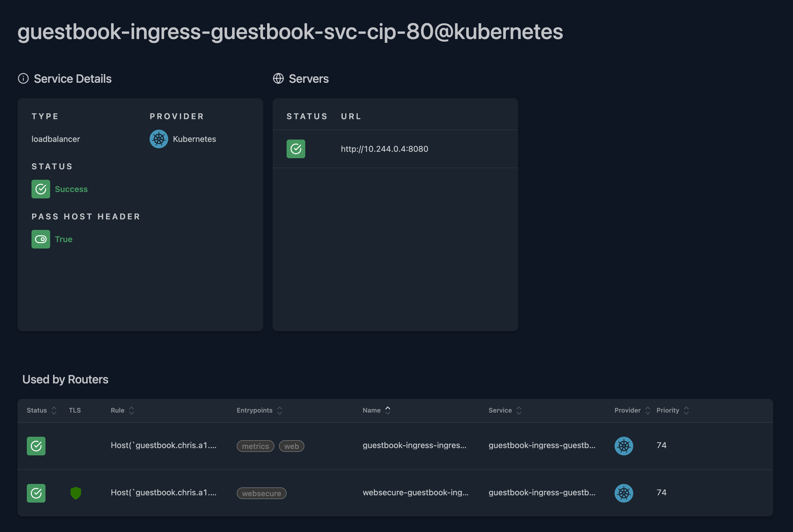This screenshot has height=532, width=793.
Task: Click the websecure entrypoint badge
Action: click(x=262, y=493)
